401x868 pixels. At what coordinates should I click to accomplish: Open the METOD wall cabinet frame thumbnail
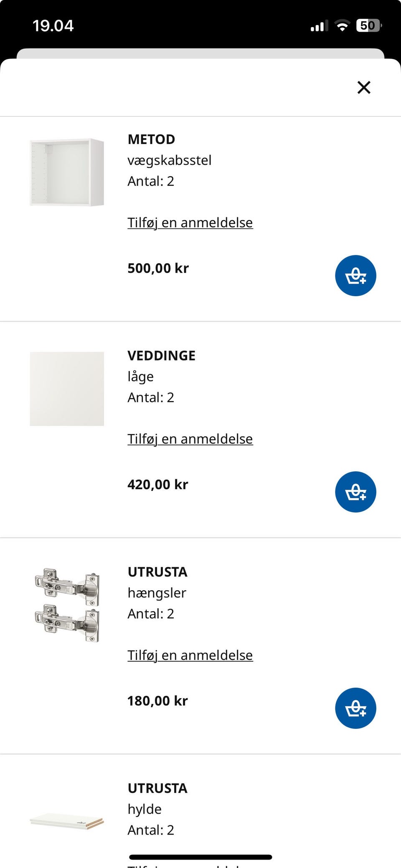point(67,172)
